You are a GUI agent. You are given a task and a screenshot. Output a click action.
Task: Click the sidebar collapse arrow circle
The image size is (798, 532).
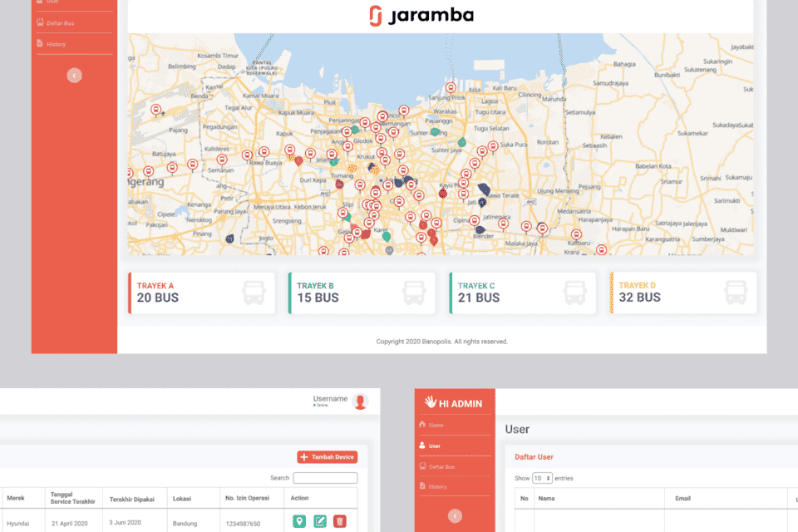click(x=74, y=75)
